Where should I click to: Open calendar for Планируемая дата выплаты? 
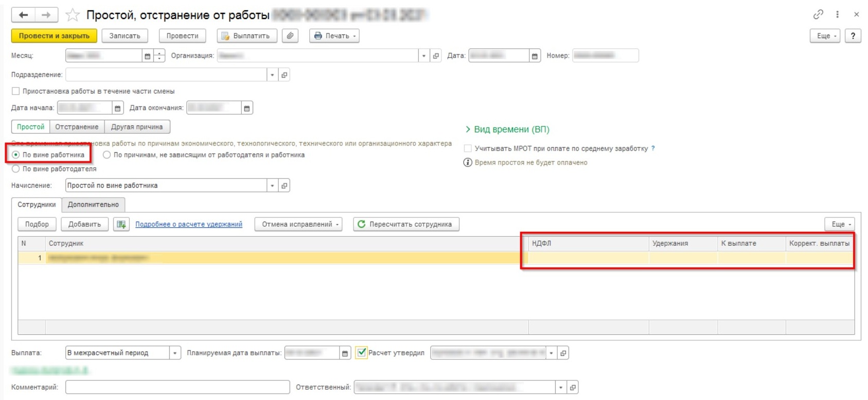345,353
